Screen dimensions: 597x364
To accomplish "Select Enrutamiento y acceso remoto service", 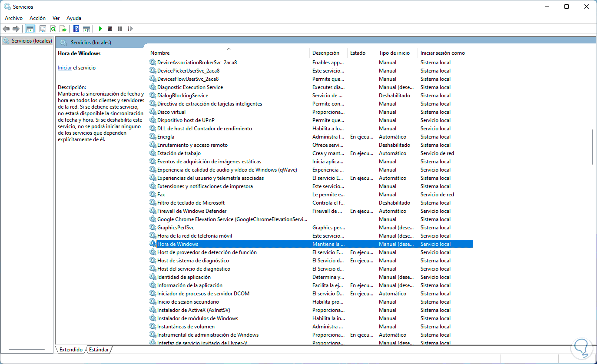I will tap(311, 145).
